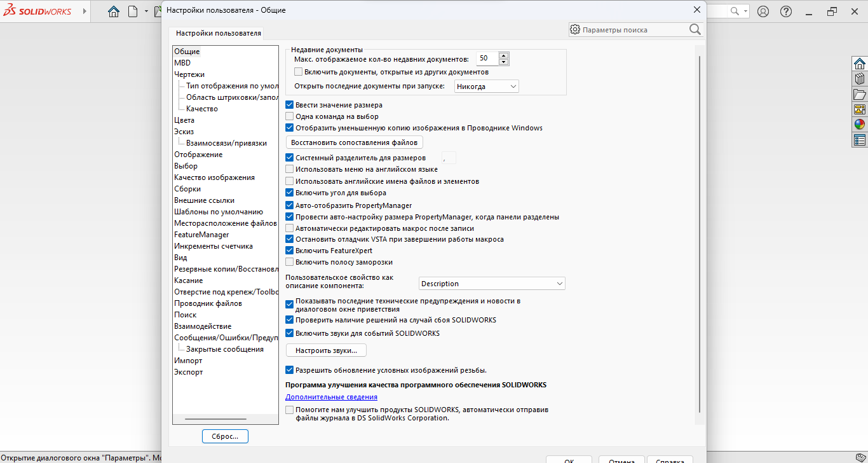868x463 pixels.
Task: Open 'Дополнительные сведения' link
Action: pyautogui.click(x=331, y=397)
